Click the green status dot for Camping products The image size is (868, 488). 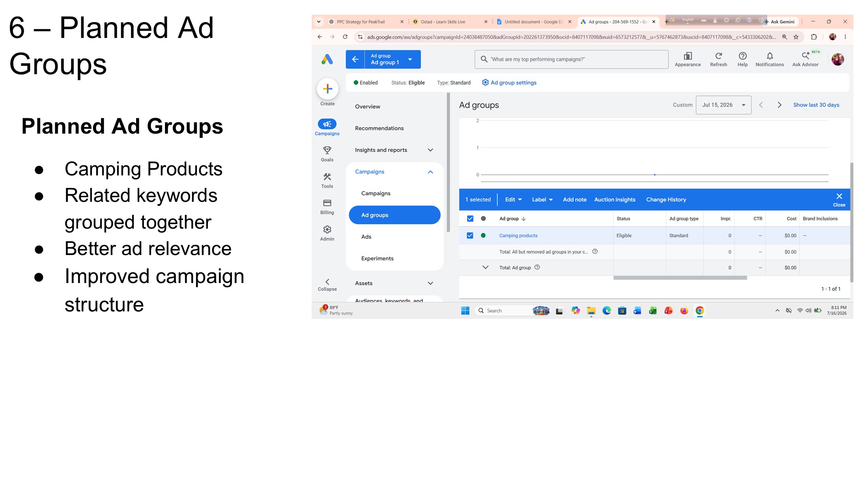tap(483, 235)
